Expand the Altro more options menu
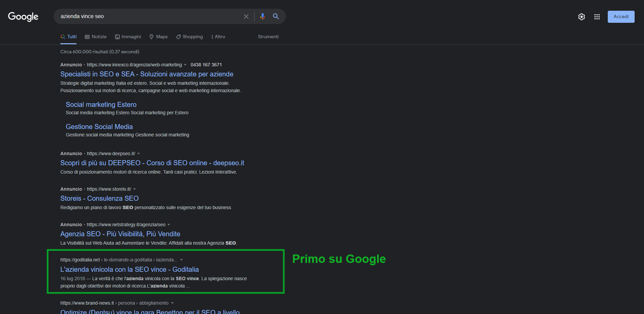 (x=218, y=37)
